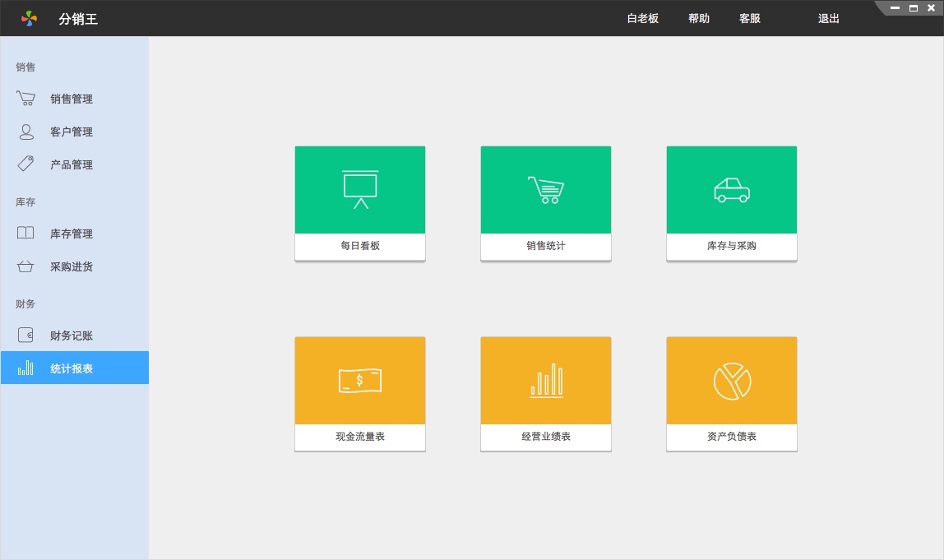Open the 每日看板 presentation board icon

click(x=360, y=190)
